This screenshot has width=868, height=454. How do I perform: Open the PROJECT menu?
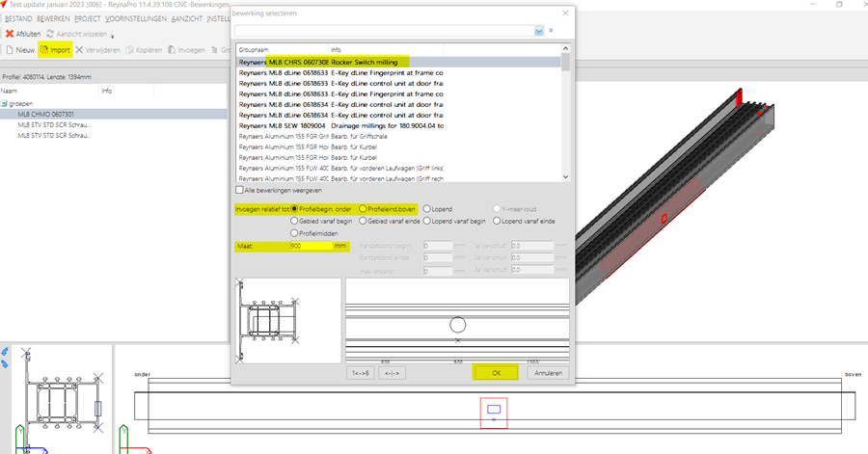(x=88, y=19)
